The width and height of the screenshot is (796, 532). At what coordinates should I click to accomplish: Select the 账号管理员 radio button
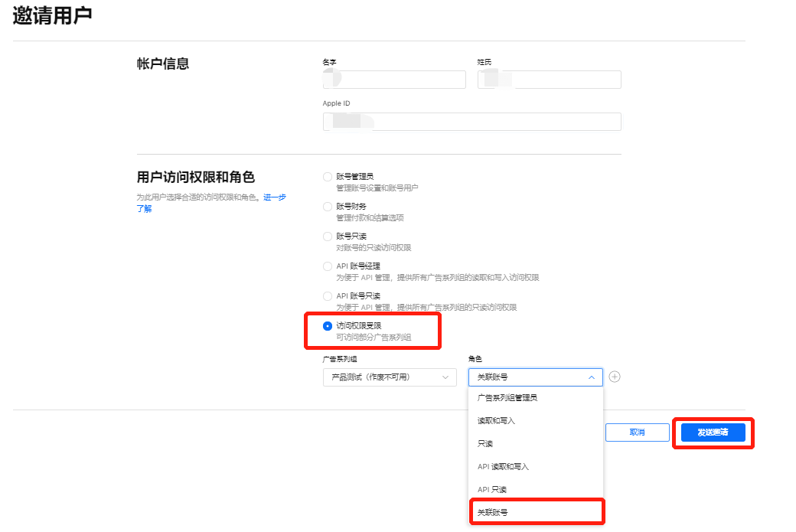pyautogui.click(x=326, y=175)
